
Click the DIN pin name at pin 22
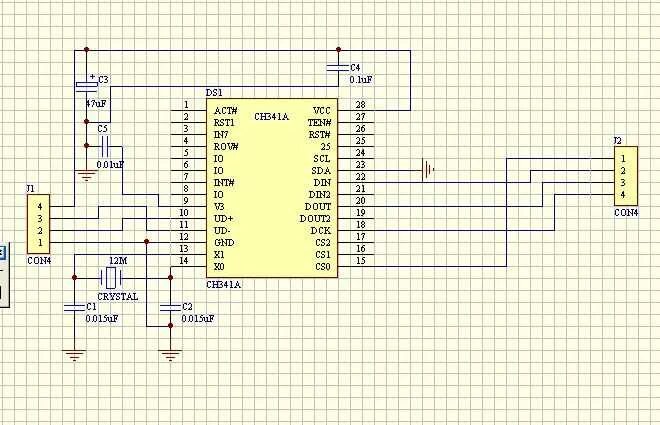point(322,183)
